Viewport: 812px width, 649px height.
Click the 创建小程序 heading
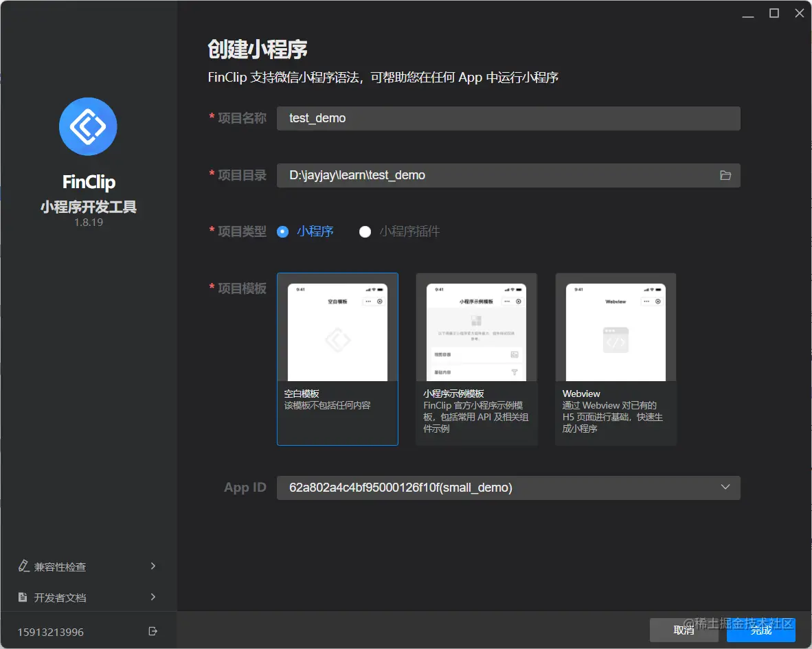click(258, 49)
